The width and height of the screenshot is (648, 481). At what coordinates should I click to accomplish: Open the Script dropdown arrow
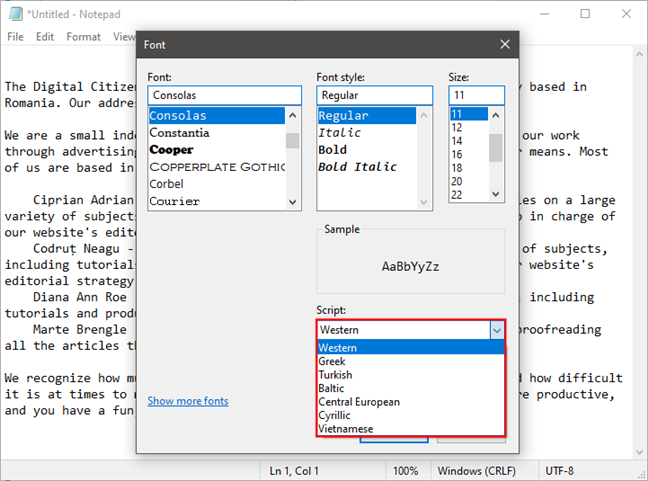tap(496, 329)
